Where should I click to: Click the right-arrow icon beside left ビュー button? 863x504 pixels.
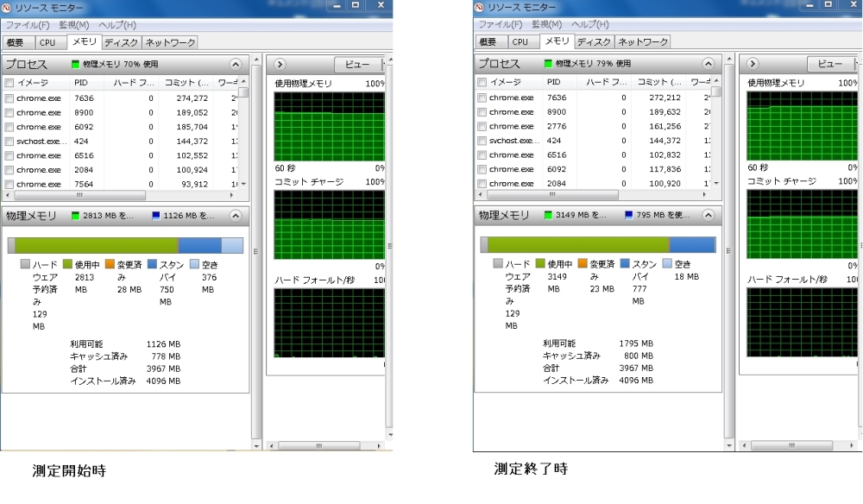(280, 64)
